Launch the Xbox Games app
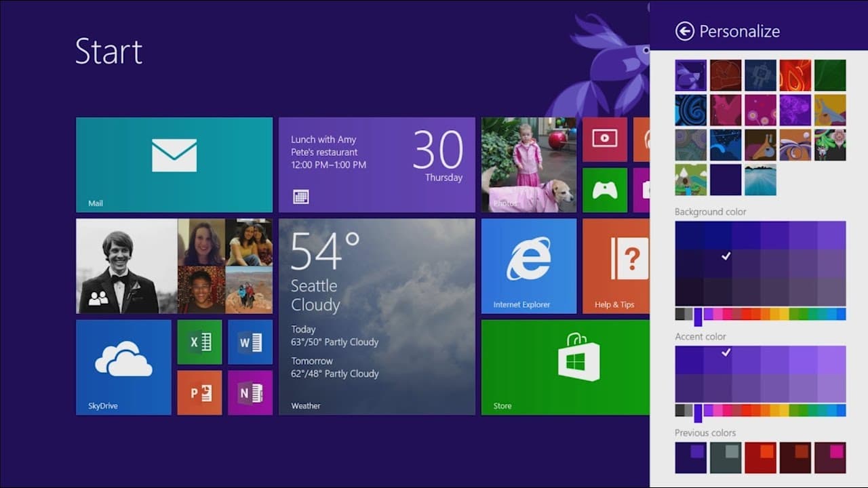The width and height of the screenshot is (868, 488). point(604,190)
